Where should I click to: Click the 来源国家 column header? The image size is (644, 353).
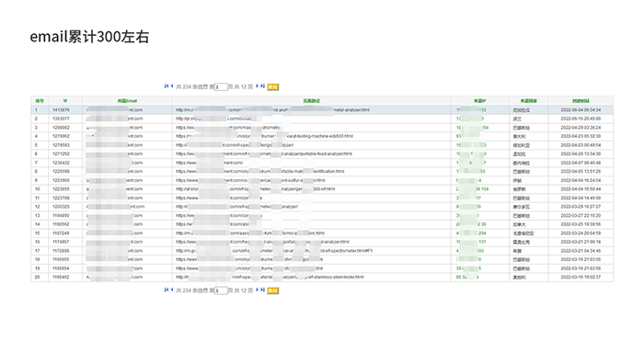click(529, 101)
